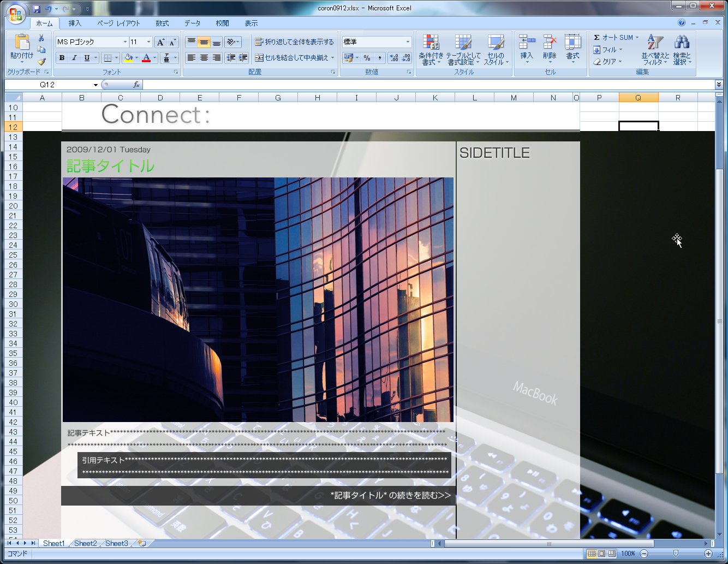Click the Excel help question mark icon
Image resolution: width=728 pixels, height=564 pixels.
pyautogui.click(x=682, y=23)
